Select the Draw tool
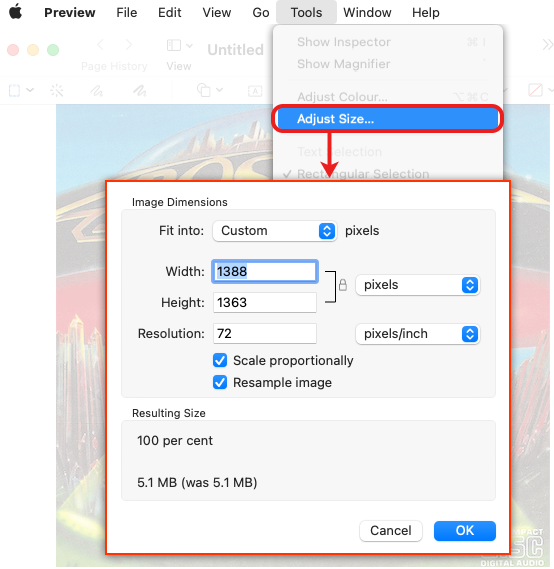Viewport: 554px width, 569px height. pyautogui.click(x=139, y=90)
